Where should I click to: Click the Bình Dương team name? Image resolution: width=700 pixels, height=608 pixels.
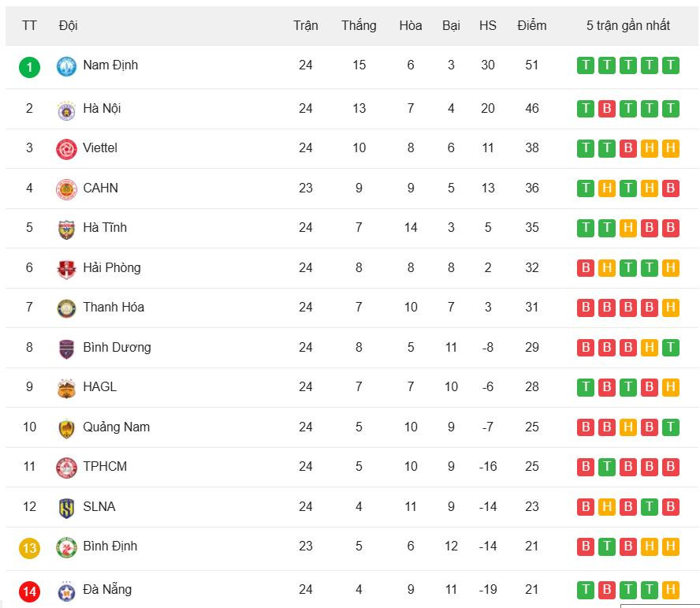pyautogui.click(x=117, y=347)
